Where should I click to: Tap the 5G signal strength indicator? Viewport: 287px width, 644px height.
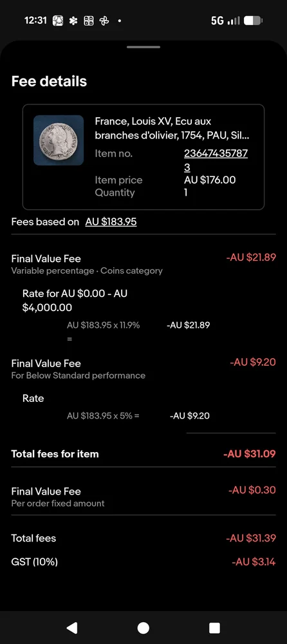pos(225,21)
